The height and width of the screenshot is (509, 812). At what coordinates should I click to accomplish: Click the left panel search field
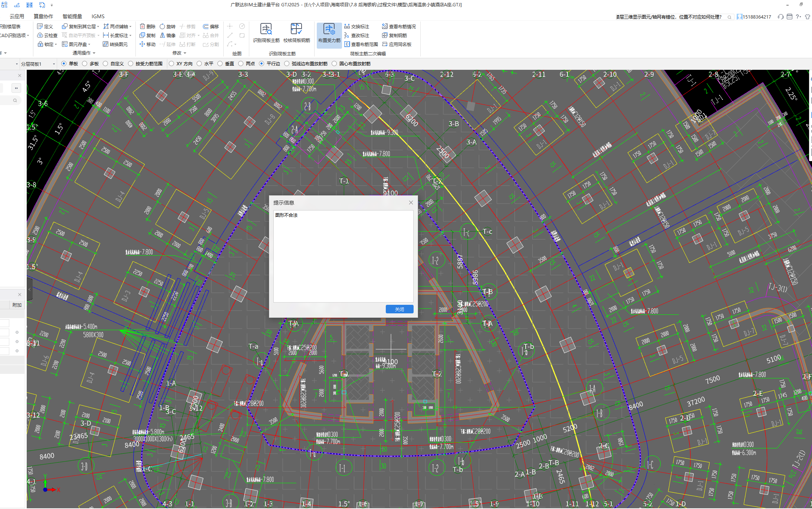(10, 100)
